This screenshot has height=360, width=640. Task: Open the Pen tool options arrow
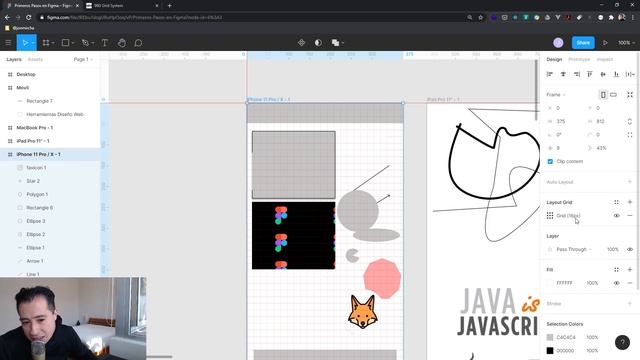click(93, 43)
